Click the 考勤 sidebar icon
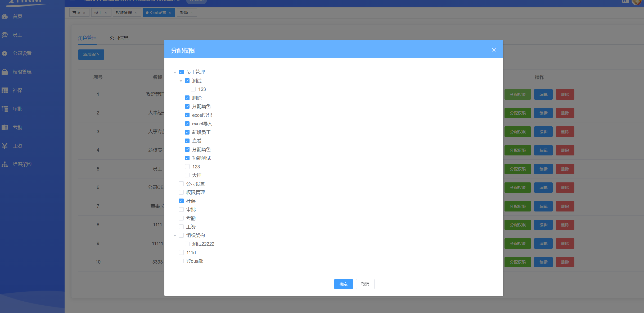Screen dimensions: 644x313 point(5,127)
